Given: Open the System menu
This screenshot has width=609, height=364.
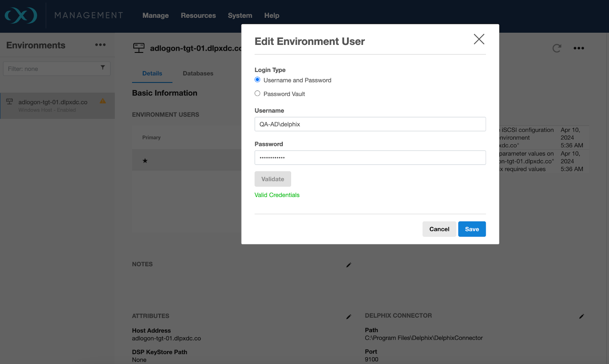Looking at the screenshot, I should point(240,16).
